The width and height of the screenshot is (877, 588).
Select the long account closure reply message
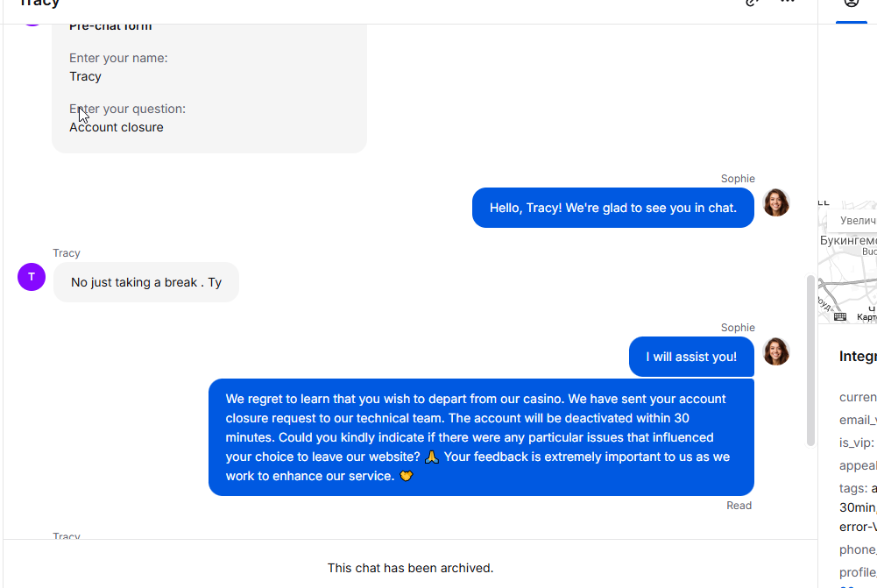[x=481, y=437]
